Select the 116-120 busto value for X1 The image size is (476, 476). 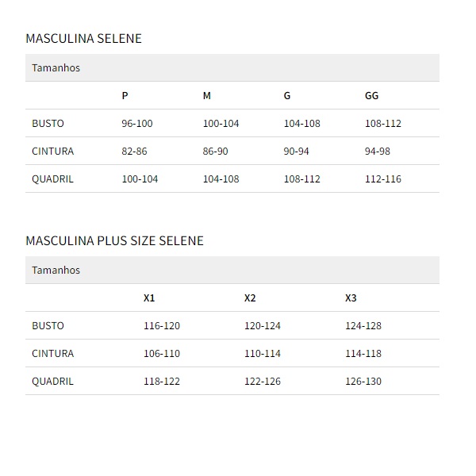coord(162,326)
